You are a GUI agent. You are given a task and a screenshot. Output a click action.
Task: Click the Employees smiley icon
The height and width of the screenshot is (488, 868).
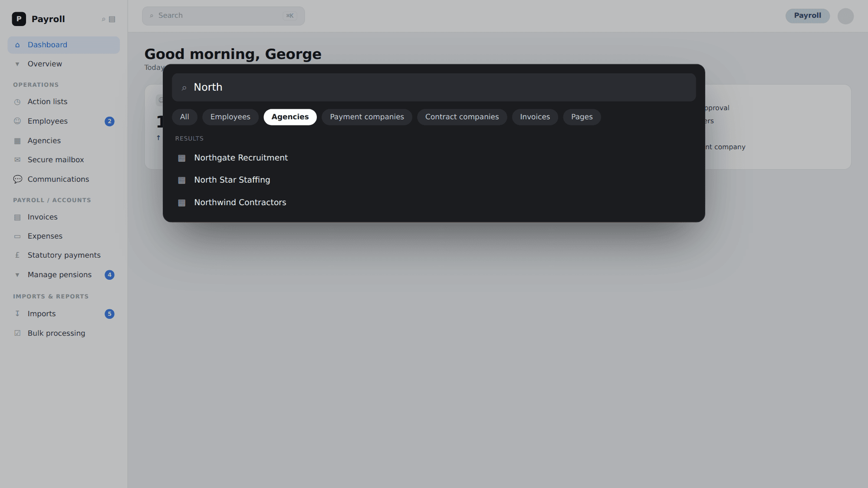(17, 121)
